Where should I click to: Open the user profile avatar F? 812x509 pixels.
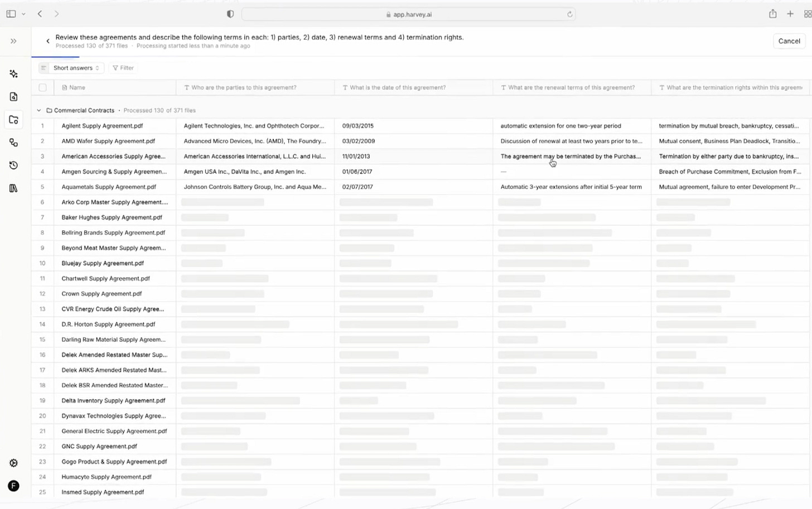coord(13,486)
